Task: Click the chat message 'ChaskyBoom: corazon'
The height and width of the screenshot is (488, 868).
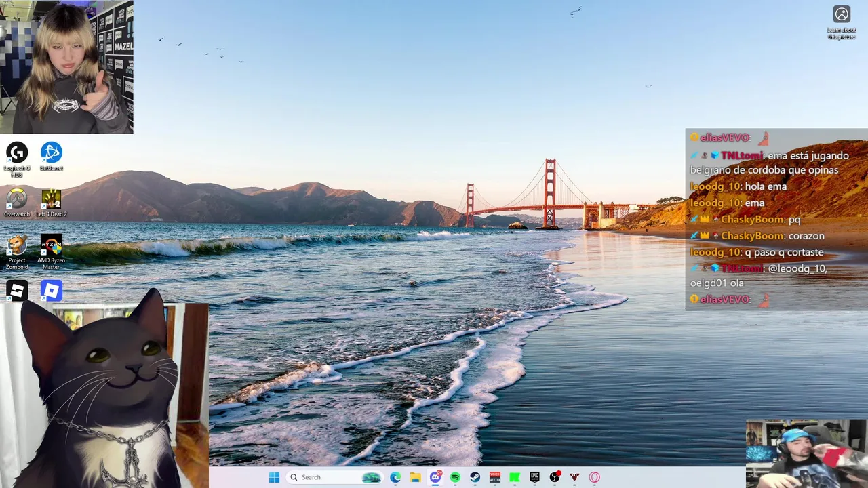Action: 757,236
